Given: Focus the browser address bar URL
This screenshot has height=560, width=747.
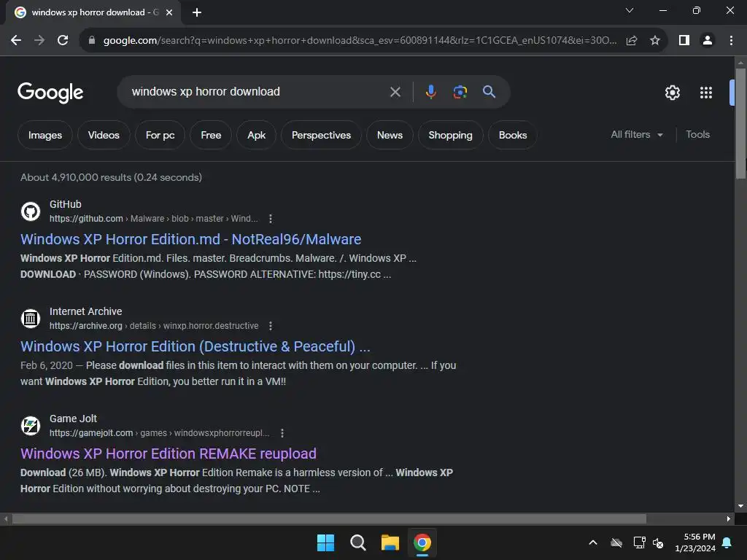Looking at the screenshot, I should tap(360, 41).
